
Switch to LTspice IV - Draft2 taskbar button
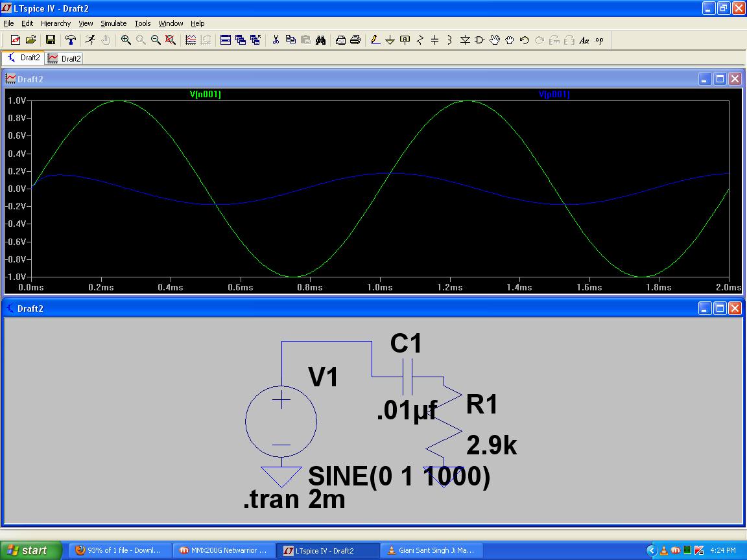(x=327, y=550)
